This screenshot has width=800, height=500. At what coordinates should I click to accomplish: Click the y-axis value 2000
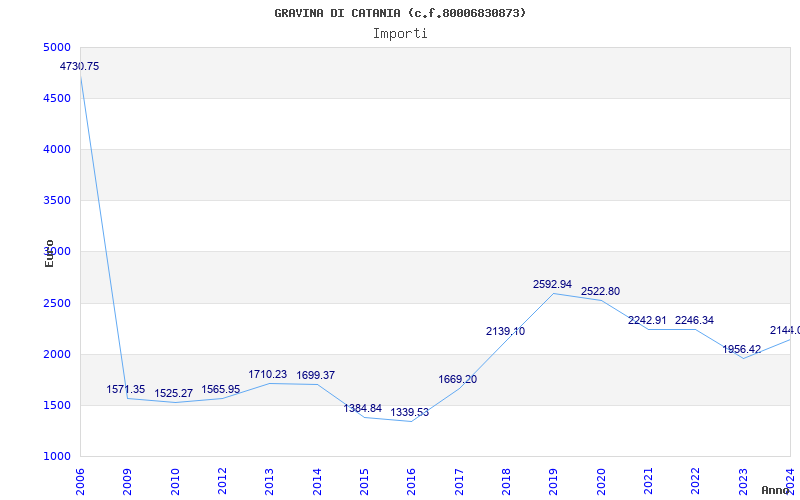pyautogui.click(x=57, y=355)
